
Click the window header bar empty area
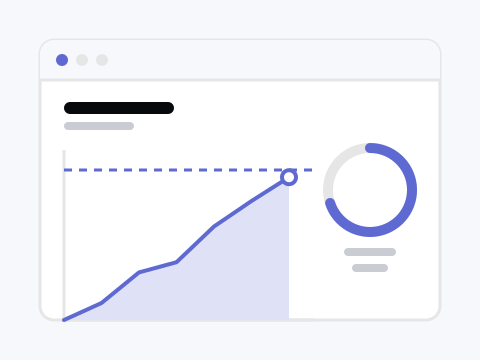coord(267,60)
